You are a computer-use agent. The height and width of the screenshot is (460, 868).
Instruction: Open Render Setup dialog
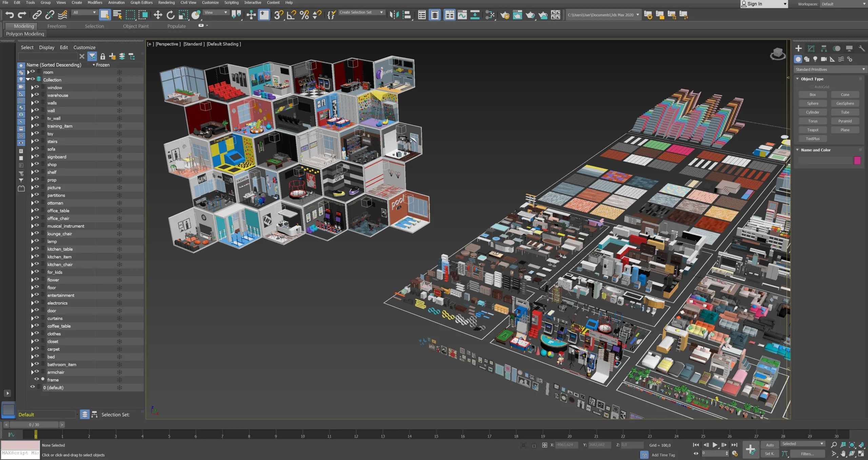505,15
